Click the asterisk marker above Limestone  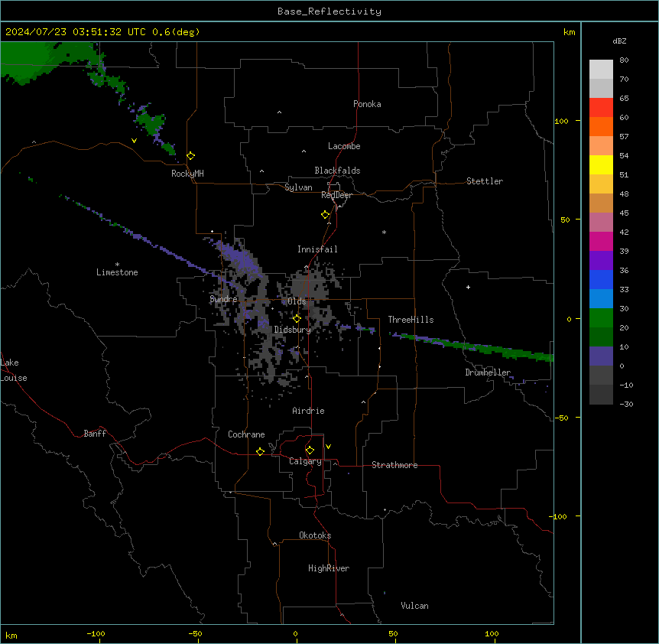coord(117,265)
